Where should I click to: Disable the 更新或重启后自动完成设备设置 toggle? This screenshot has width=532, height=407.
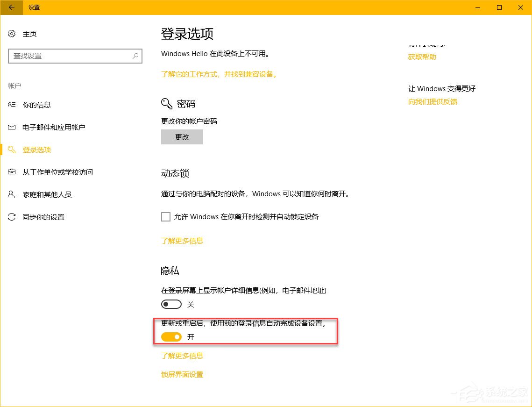(x=171, y=337)
